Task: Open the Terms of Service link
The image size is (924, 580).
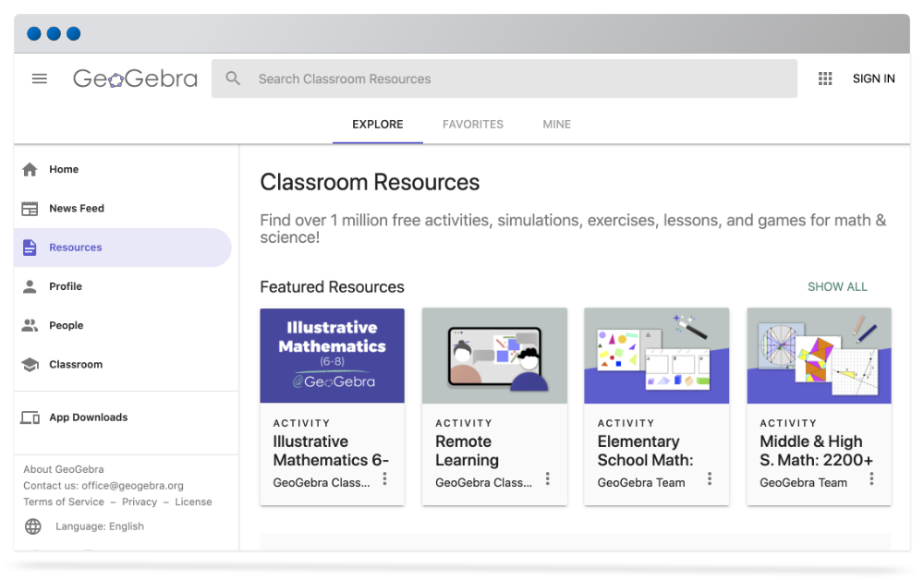Action: pyautogui.click(x=64, y=501)
